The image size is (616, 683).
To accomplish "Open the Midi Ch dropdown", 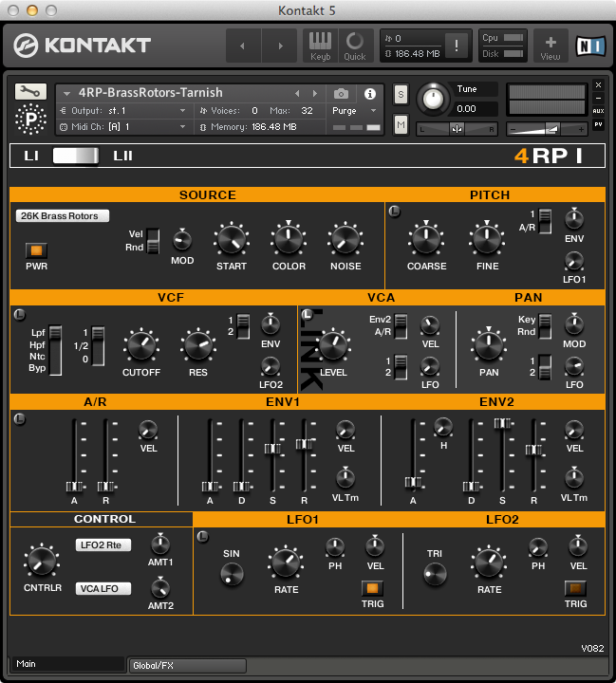I will 123,127.
